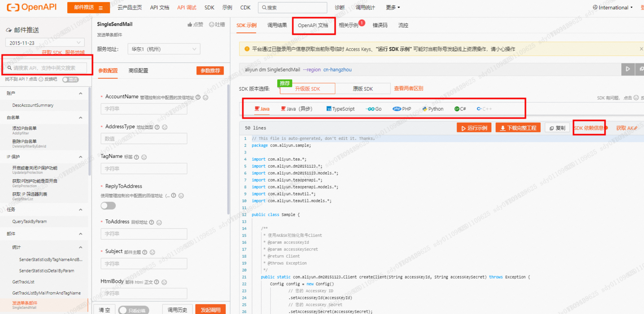Image resolution: width=644 pixels, height=314 pixels.
Task: Collapse the 任务 group
Action: coord(81,210)
